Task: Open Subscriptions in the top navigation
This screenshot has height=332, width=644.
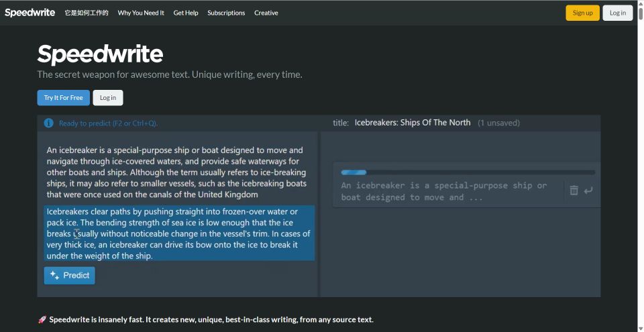Action: (226, 13)
